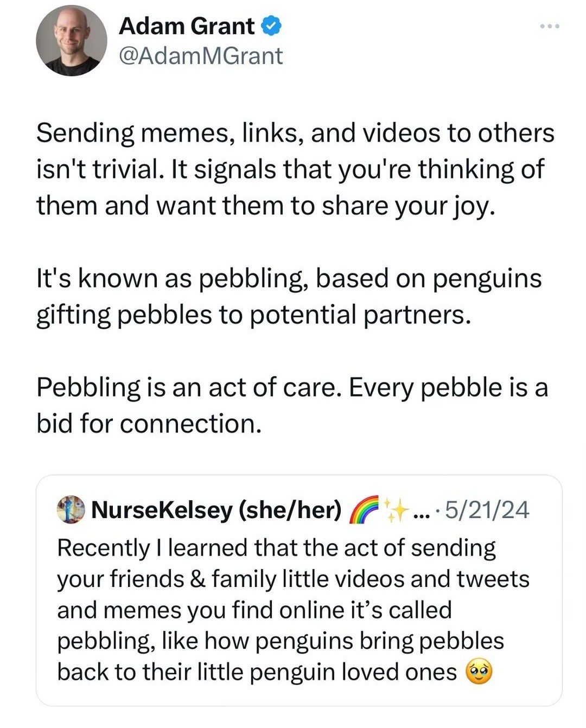The width and height of the screenshot is (586, 728).
Task: Click the rainbow emoji beside NurseKelsey
Action: coord(364,510)
